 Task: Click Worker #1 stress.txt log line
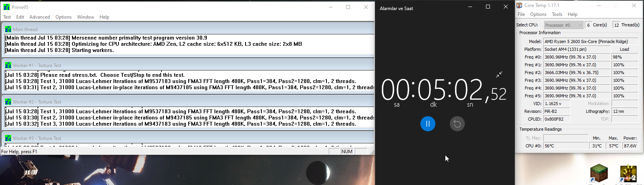(x=95, y=75)
